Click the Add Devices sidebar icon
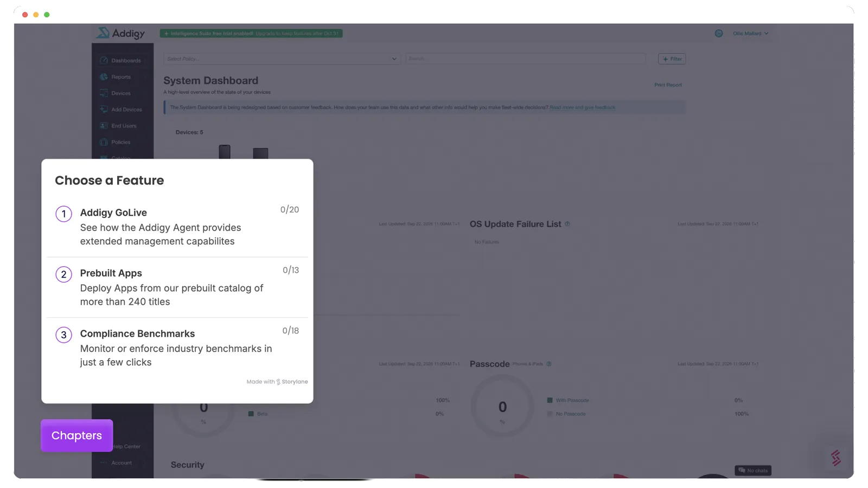This screenshot has height=488, width=868. click(x=104, y=109)
